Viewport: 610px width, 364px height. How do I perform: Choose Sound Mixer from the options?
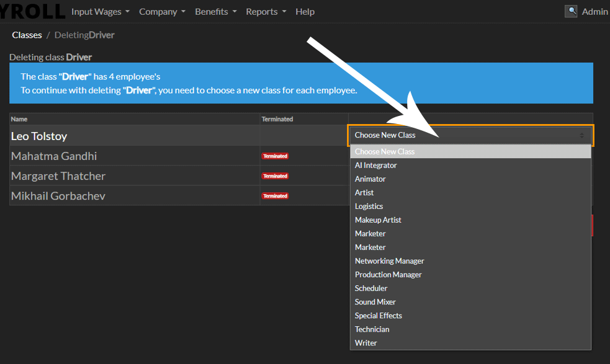tap(375, 301)
